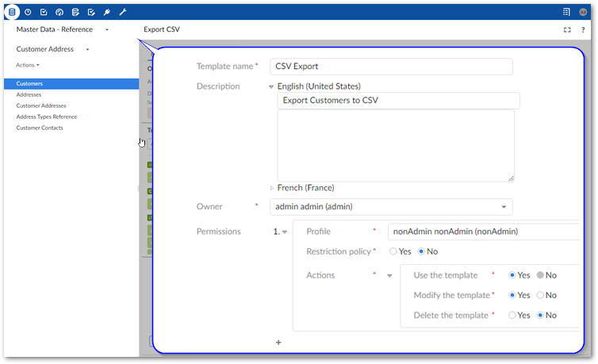Select Yes for Use the template
The image size is (598, 364).
tap(512, 275)
